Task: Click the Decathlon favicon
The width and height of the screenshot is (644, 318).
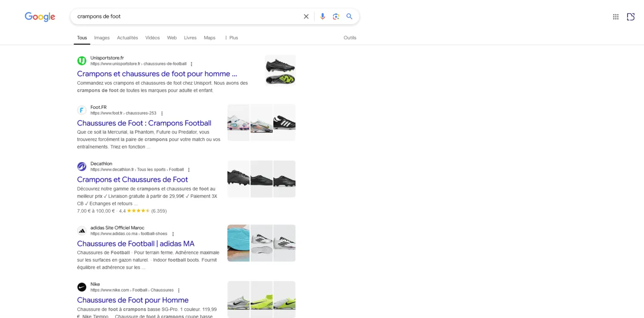Action: [x=82, y=166]
